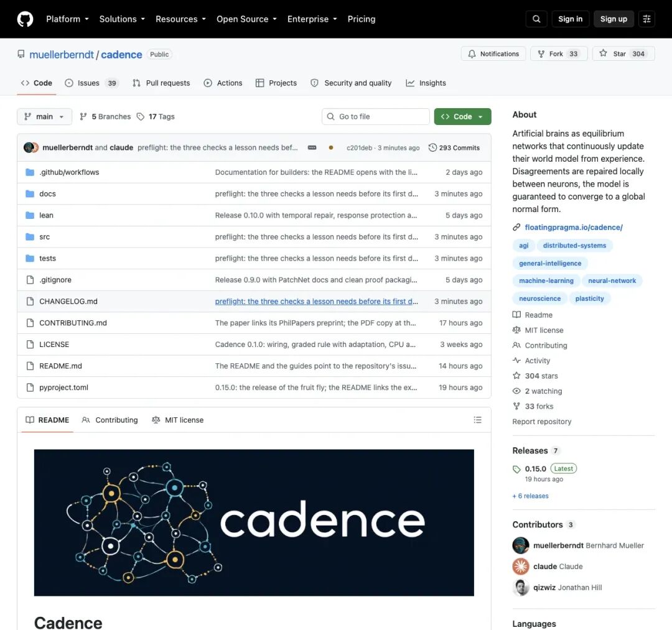Viewport: 672px width, 630px height.
Task: Open appearance settings icon beside Sign up
Action: (x=646, y=19)
